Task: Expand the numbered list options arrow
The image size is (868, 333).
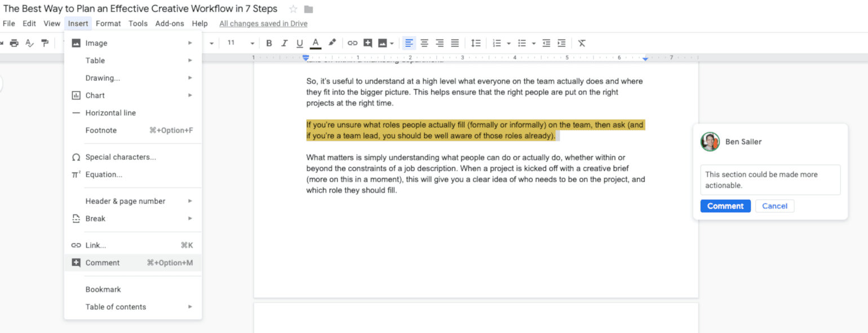Action: click(x=508, y=43)
